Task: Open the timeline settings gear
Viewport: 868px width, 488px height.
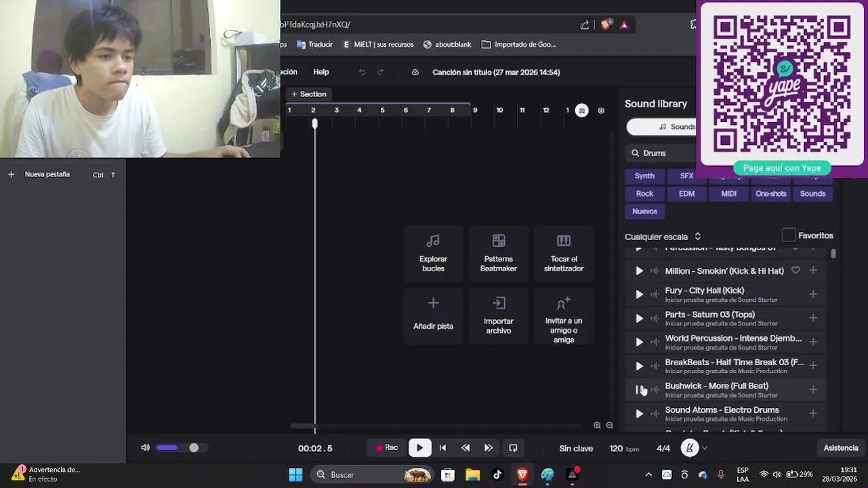Action: 601,110
